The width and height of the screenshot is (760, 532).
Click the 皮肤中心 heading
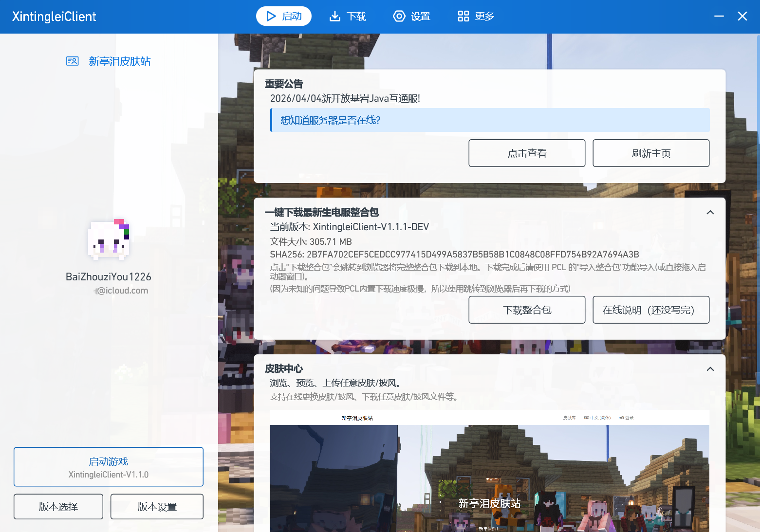pyautogui.click(x=284, y=368)
